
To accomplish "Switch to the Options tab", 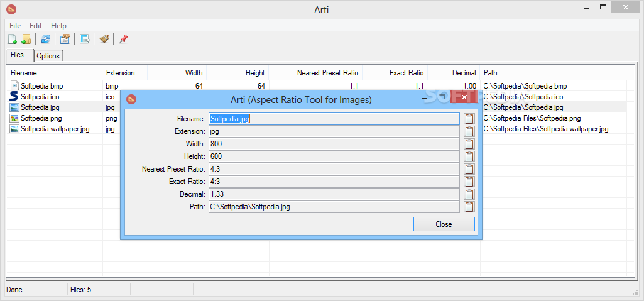I will [48, 56].
